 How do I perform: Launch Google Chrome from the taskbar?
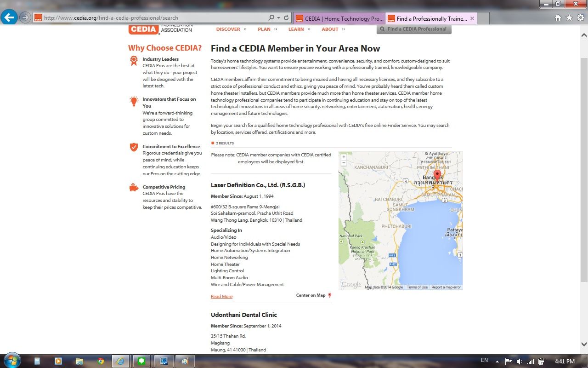(101, 361)
